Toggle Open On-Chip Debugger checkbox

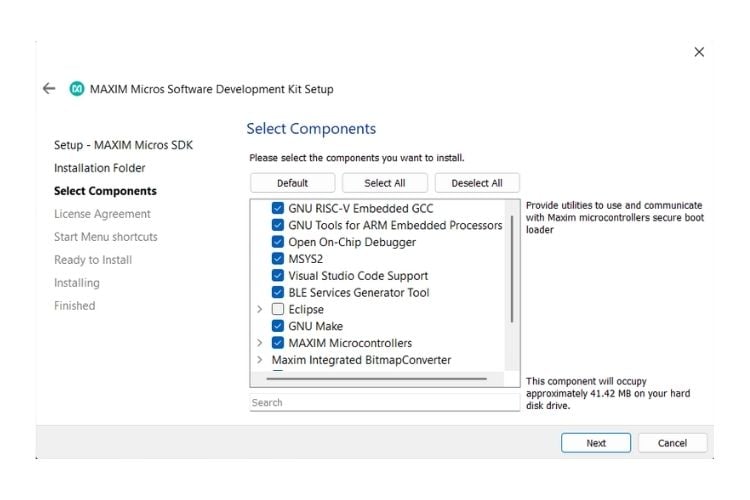[x=277, y=242]
